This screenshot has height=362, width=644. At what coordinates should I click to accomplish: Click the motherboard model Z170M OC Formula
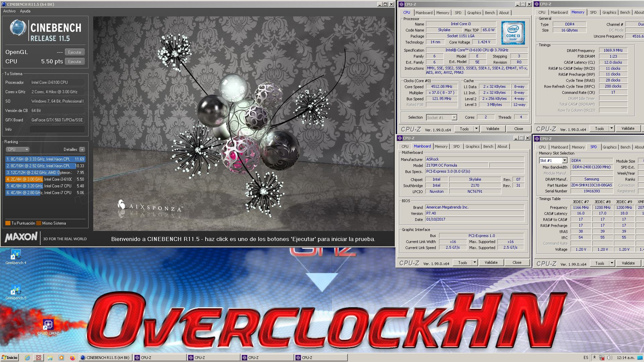point(457,165)
